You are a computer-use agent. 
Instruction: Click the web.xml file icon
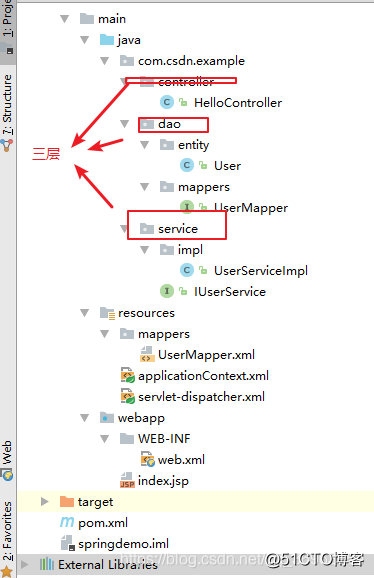click(x=147, y=459)
